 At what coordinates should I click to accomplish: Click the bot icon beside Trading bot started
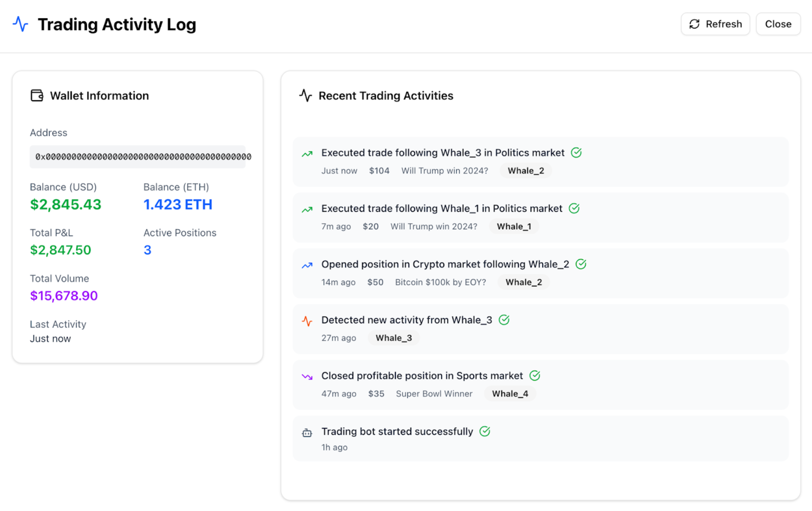point(307,433)
